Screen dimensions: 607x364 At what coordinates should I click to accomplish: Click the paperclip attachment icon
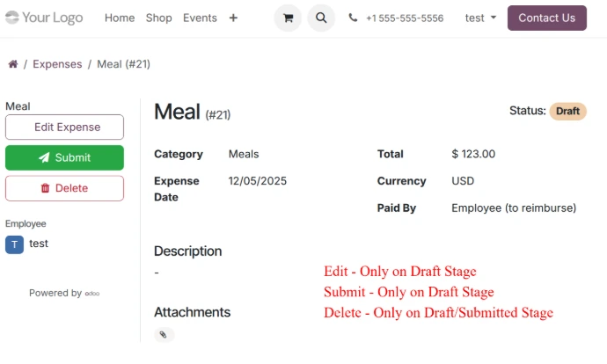point(165,334)
